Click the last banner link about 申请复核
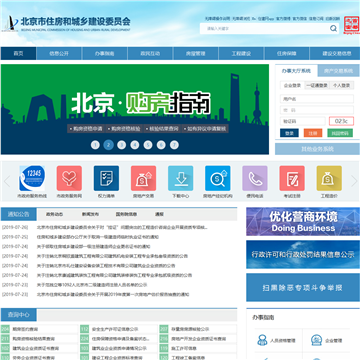This screenshot has width=360, height=360. 205,128
